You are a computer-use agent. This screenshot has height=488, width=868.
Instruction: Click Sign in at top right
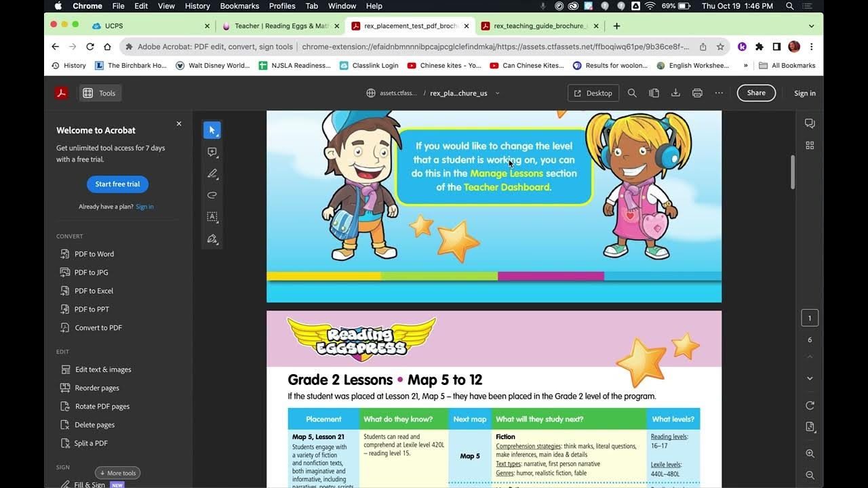tap(805, 93)
